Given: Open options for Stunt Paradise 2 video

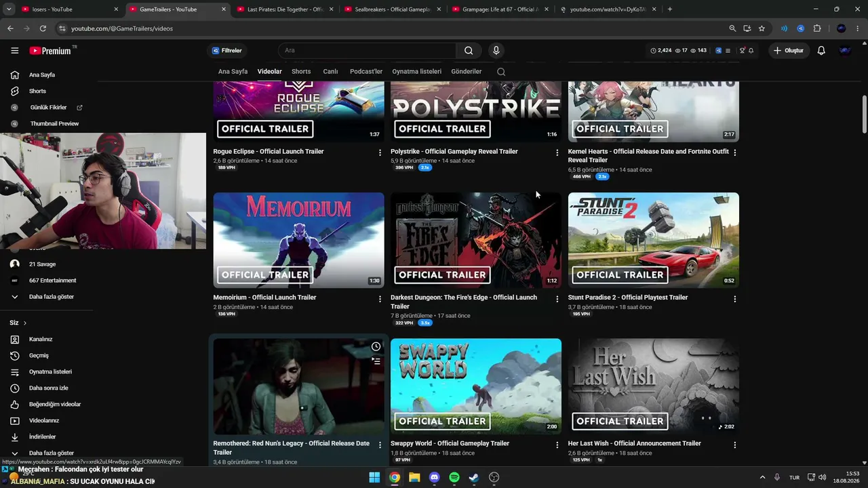Looking at the screenshot, I should [735, 299].
